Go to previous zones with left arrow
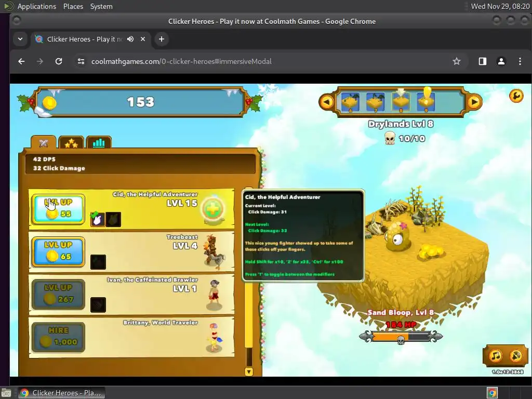Image resolution: width=532 pixels, height=399 pixels. [x=327, y=102]
